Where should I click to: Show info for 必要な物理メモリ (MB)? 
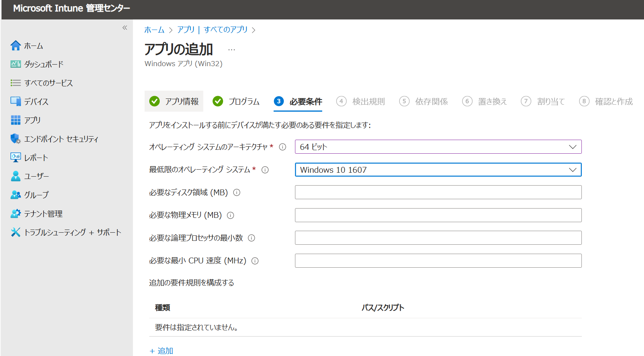pyautogui.click(x=230, y=216)
